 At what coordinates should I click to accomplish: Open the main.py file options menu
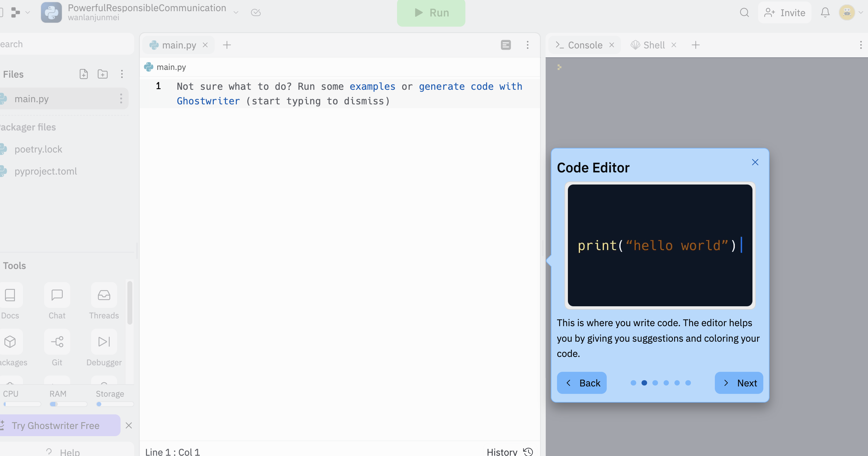[121, 99]
